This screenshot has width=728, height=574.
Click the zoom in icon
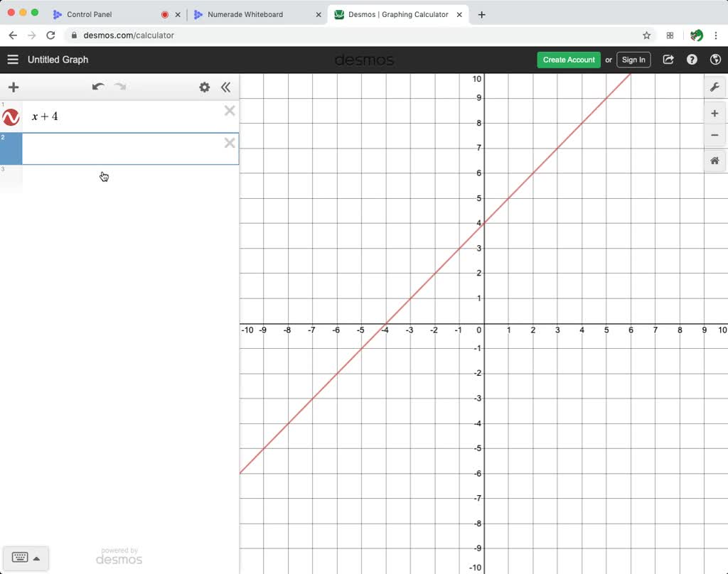pyautogui.click(x=714, y=112)
